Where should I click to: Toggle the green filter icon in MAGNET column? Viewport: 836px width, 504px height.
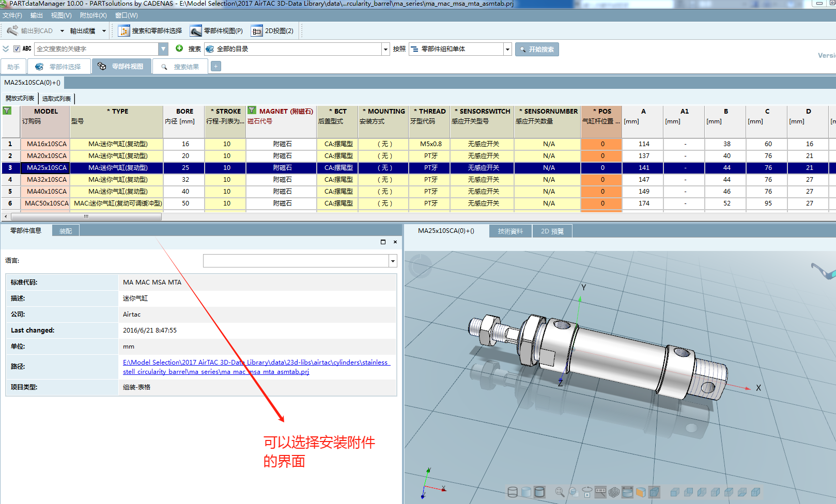252,111
